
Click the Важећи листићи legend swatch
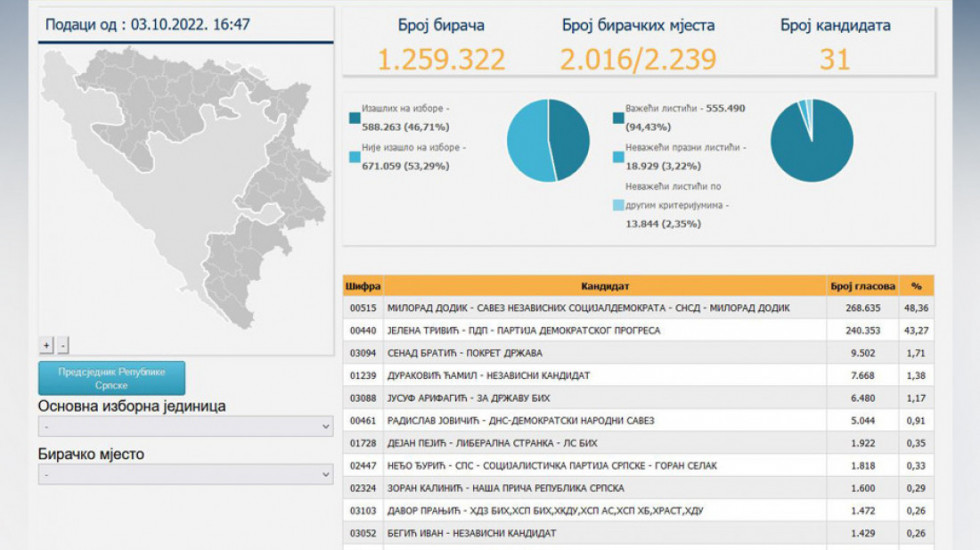619,118
